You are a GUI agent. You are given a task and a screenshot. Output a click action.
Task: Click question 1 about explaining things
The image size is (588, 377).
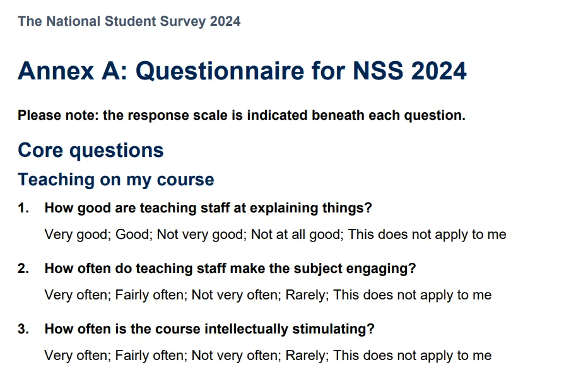pos(208,208)
